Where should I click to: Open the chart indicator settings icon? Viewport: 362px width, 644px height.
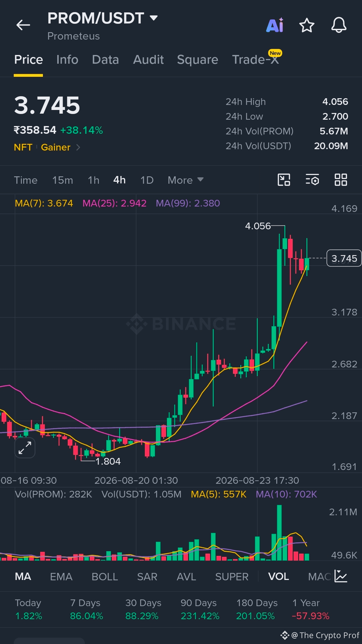(x=312, y=180)
